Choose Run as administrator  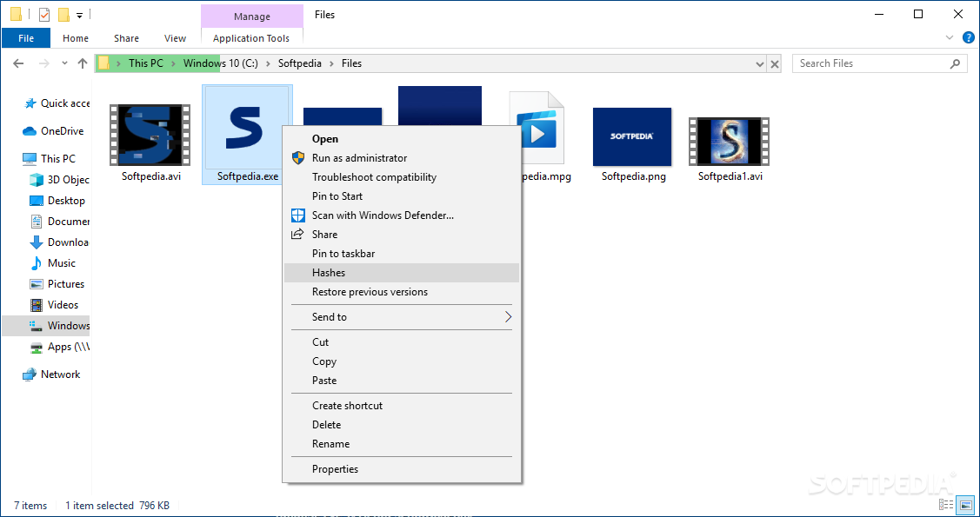pyautogui.click(x=402, y=158)
